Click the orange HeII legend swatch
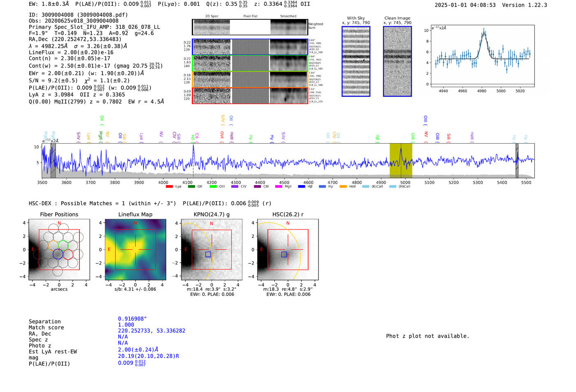The image size is (576, 392). pyautogui.click(x=343, y=187)
